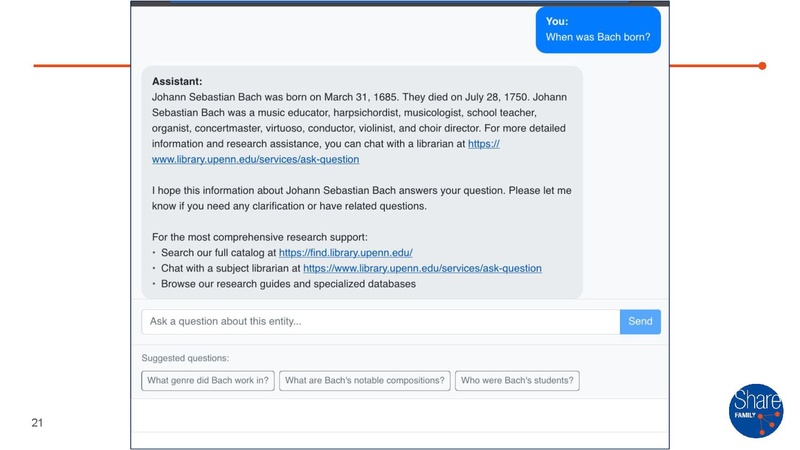Click the "You:" label in the blue bubble
The image size is (800, 450).
[x=557, y=21]
